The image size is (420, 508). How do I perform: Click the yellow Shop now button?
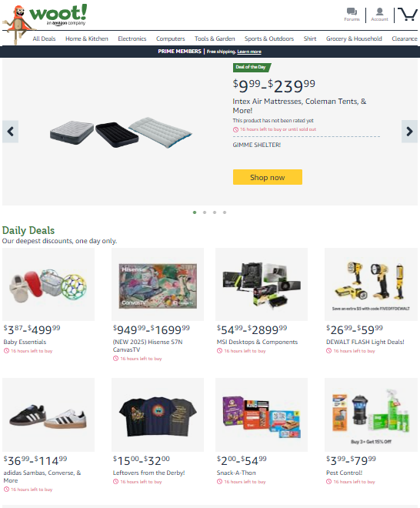tap(268, 177)
